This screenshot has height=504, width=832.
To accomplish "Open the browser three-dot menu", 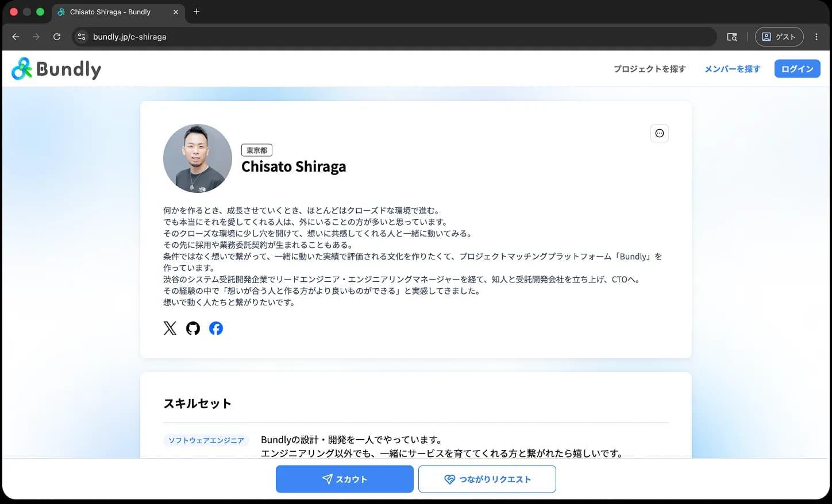I will [816, 37].
